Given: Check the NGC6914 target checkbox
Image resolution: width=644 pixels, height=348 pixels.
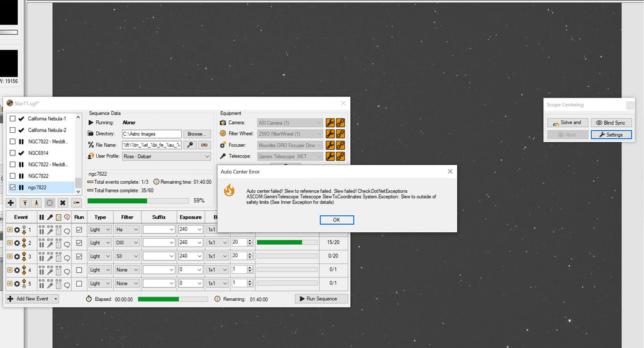Looking at the screenshot, I should tap(13, 153).
